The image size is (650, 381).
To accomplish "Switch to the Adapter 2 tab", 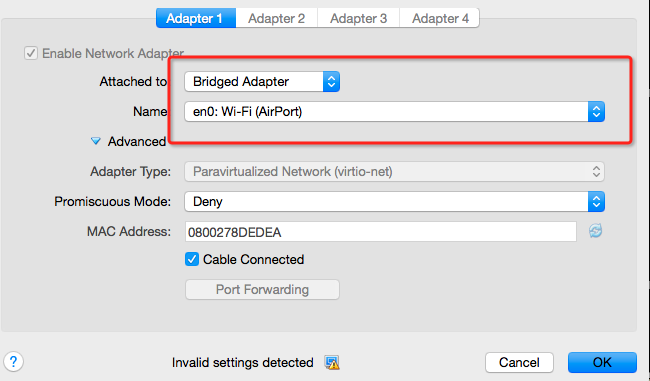I will point(276,18).
